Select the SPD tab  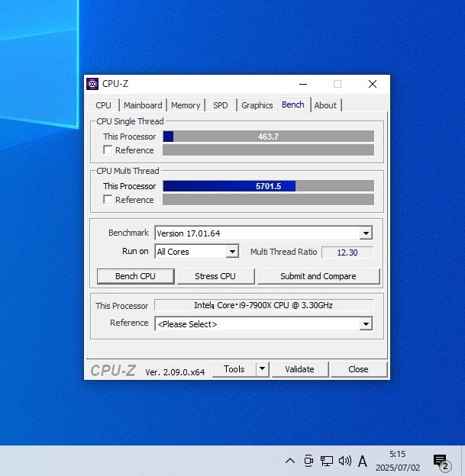pos(221,105)
